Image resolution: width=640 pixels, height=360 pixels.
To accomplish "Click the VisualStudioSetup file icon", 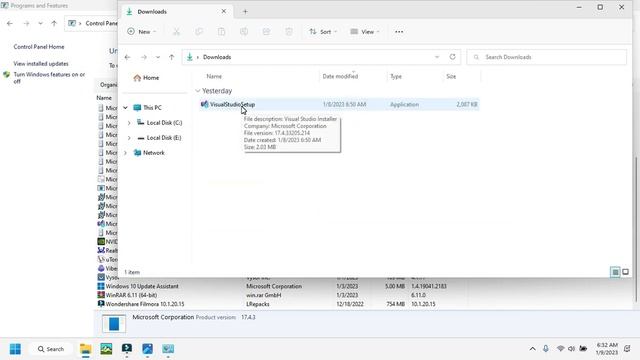I will 204,104.
